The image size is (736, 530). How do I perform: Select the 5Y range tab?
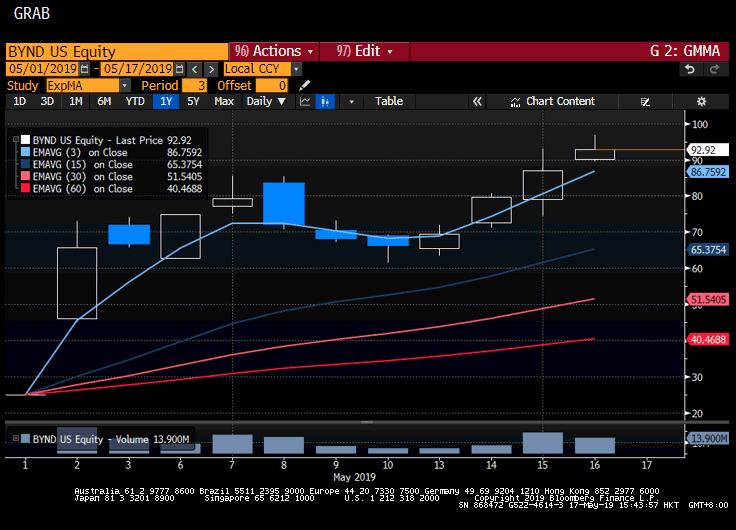coord(193,101)
